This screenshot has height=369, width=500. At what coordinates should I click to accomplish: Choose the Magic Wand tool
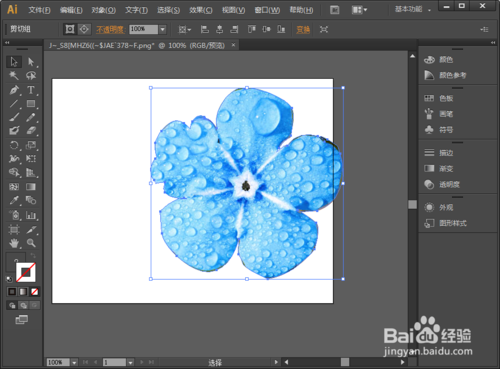click(14, 76)
